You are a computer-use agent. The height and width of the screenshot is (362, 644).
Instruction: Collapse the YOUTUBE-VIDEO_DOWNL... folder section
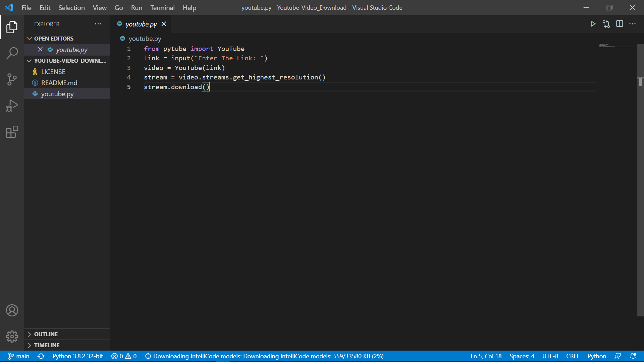coord(67,61)
